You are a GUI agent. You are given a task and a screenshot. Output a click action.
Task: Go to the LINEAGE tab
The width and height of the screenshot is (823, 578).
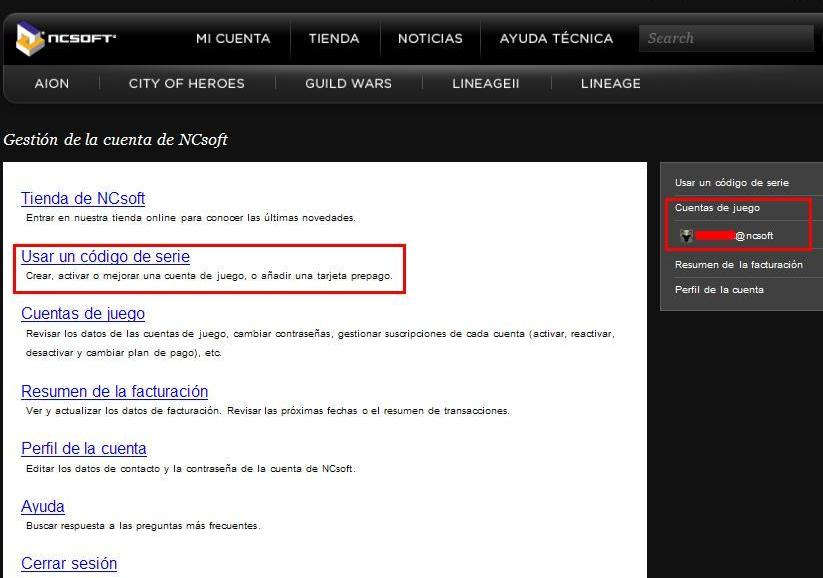[610, 83]
